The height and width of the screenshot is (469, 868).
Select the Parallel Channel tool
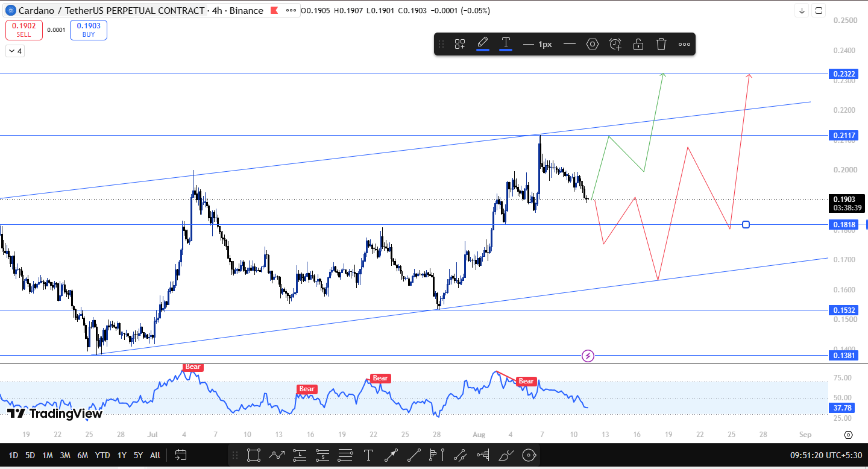(x=460, y=455)
